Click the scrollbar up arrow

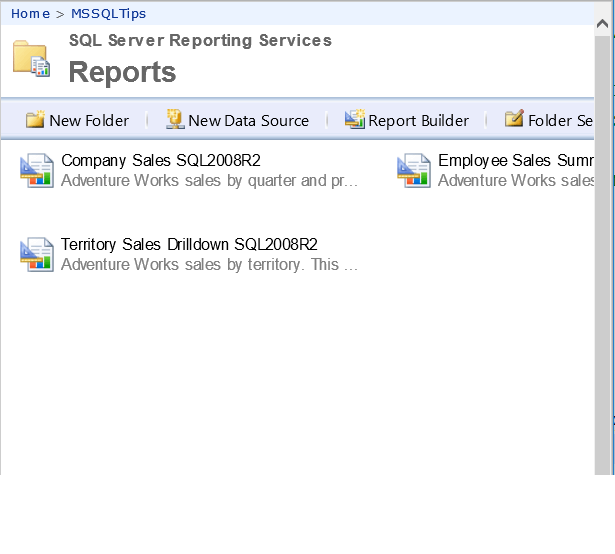(602, 24)
